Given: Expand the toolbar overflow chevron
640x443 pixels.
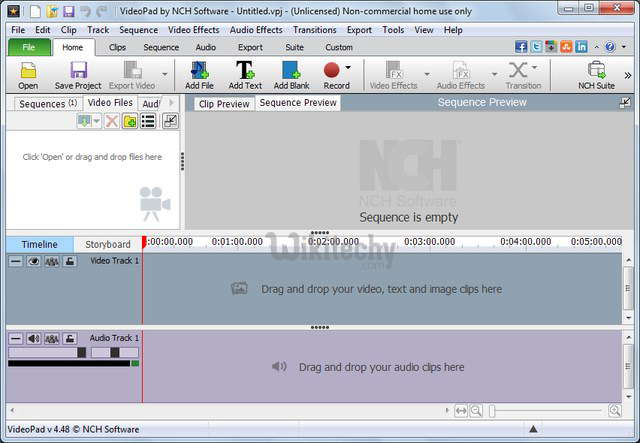Looking at the screenshot, I should point(628,74).
